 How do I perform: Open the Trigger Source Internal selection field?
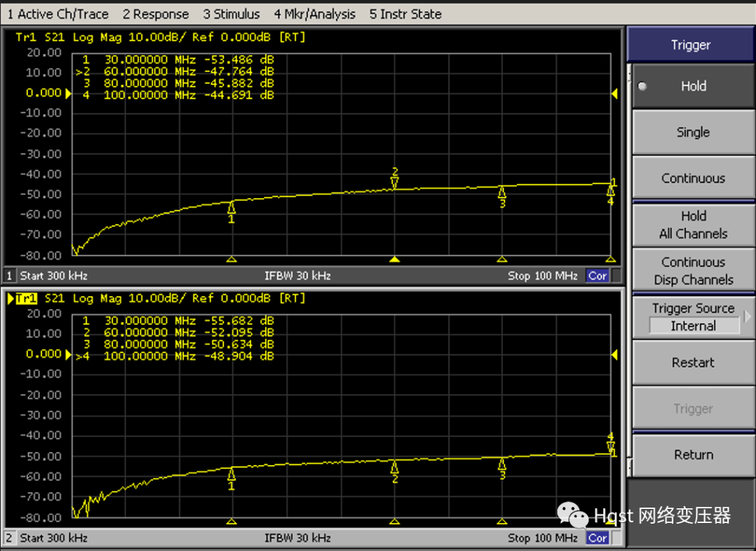pyautogui.click(x=693, y=326)
